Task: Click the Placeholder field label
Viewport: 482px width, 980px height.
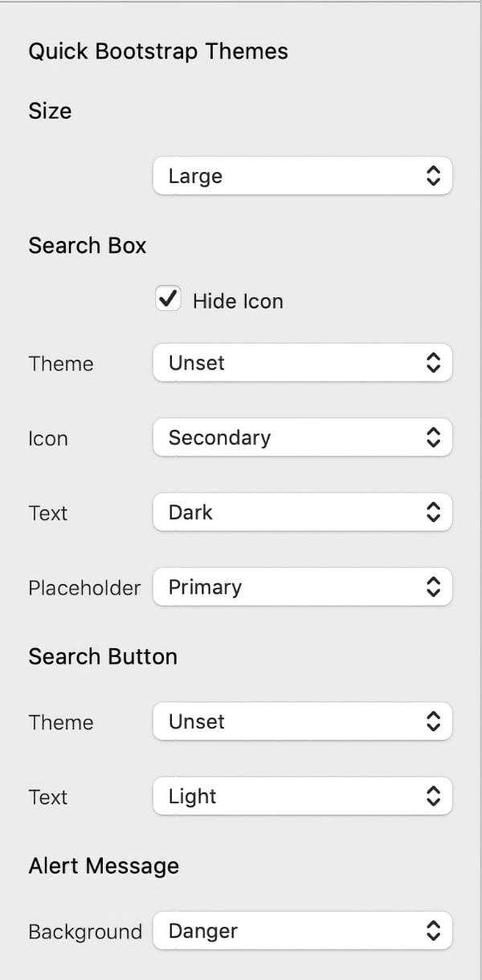Action: coord(84,588)
